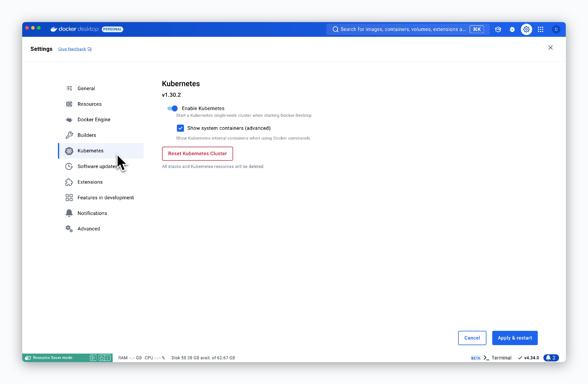Screen dimensions: 588x384
Task: Click the Settings gear icon in header
Action: [x=527, y=30]
